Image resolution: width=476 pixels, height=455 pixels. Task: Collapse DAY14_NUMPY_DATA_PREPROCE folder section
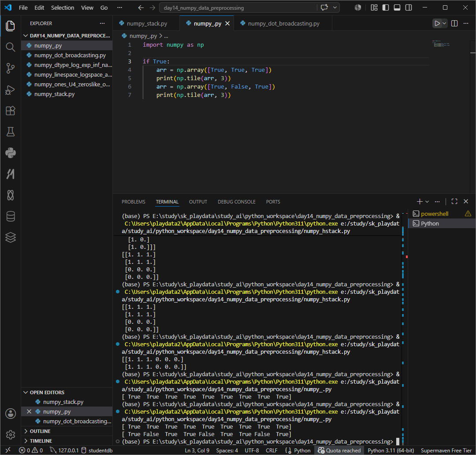click(x=67, y=36)
